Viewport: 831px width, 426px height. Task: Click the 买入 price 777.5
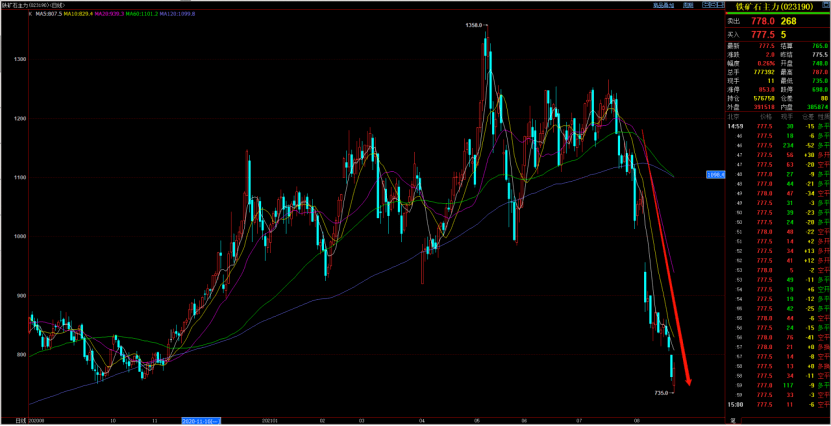click(764, 34)
